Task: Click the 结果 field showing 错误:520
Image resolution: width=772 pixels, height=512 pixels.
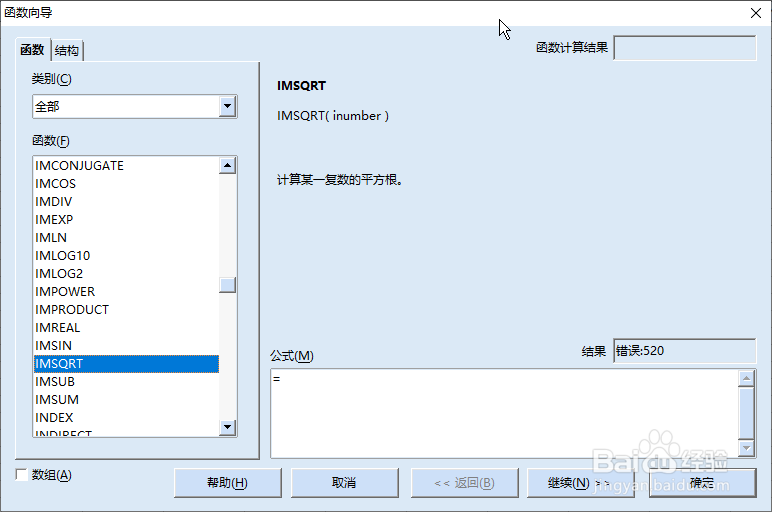Action: [x=684, y=351]
